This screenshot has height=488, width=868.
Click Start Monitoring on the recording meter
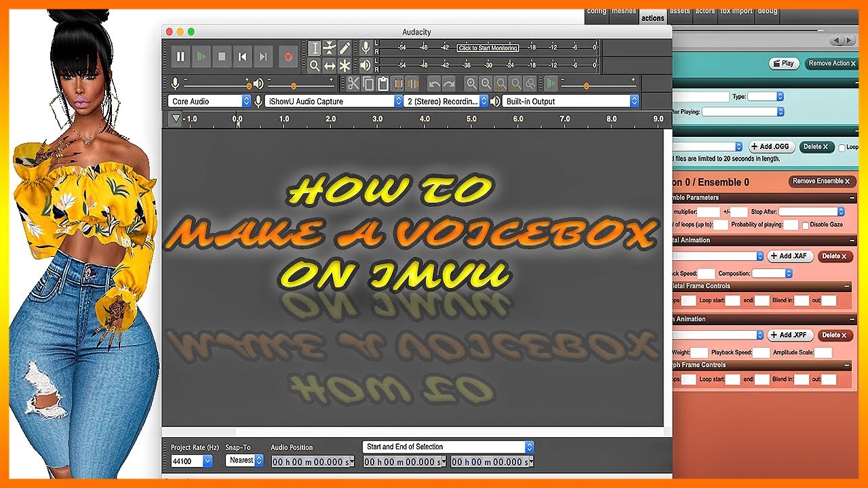488,48
